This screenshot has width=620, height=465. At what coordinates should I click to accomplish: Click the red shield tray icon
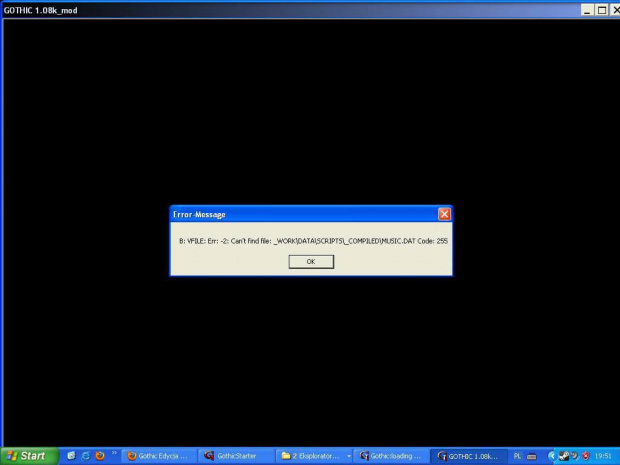586,456
